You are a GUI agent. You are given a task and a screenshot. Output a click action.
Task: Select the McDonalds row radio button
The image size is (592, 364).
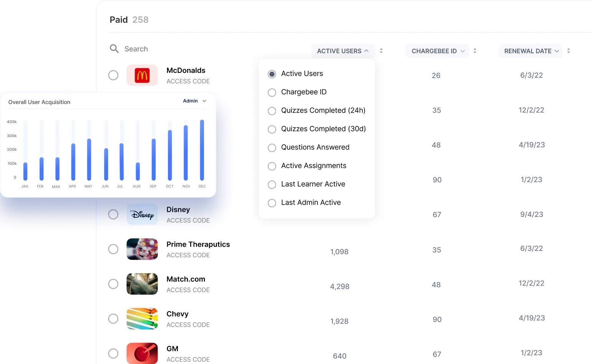pos(113,75)
